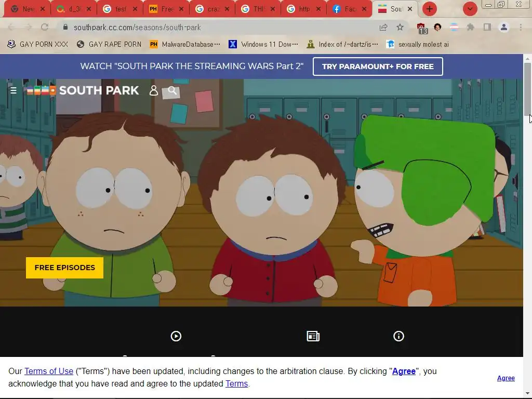Open the puzzle-piece extensions menu
The image size is (532, 399).
(x=470, y=27)
